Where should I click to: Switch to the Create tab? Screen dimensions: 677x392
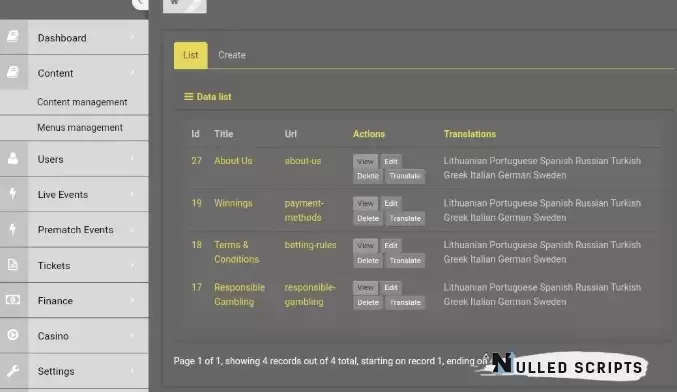pos(232,55)
